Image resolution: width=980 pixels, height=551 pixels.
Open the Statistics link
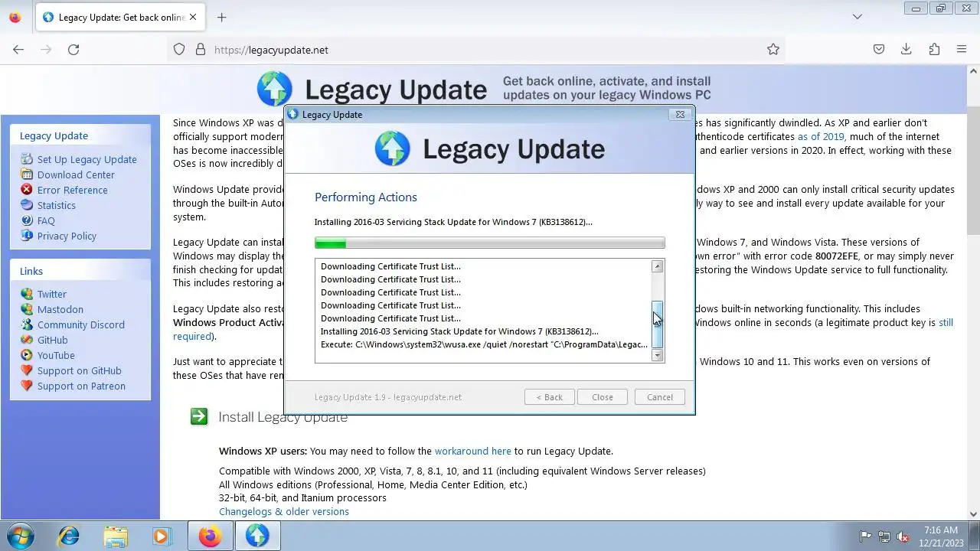[57, 205]
